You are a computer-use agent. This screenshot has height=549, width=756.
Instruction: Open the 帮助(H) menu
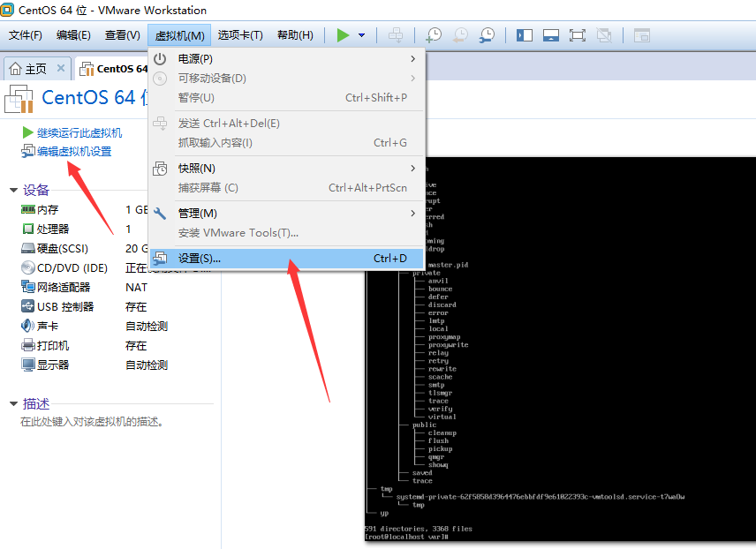(295, 35)
